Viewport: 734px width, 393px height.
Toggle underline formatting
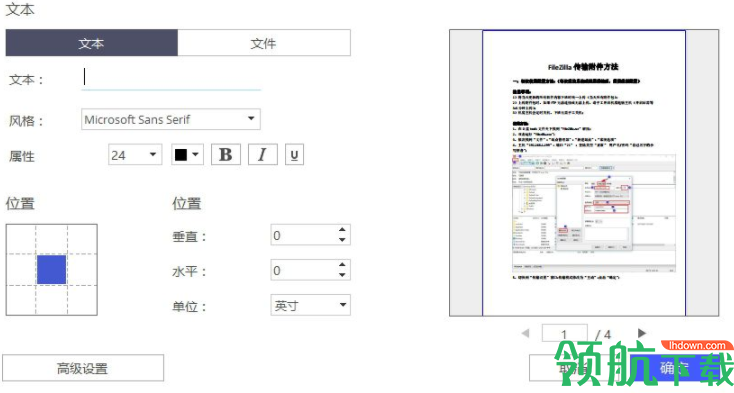[294, 155]
